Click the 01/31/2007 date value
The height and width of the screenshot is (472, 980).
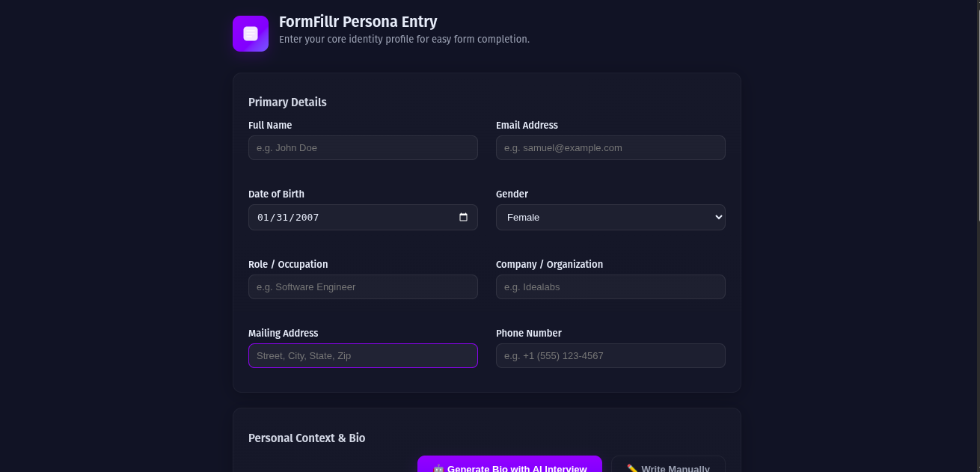[287, 217]
